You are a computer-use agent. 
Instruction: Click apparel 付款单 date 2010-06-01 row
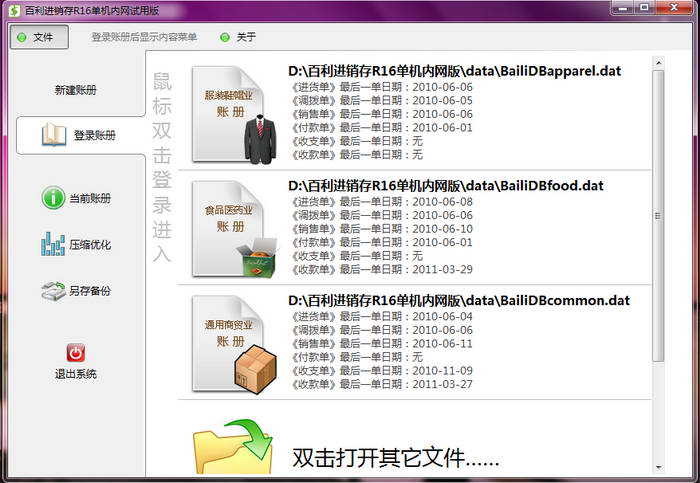coord(381,128)
